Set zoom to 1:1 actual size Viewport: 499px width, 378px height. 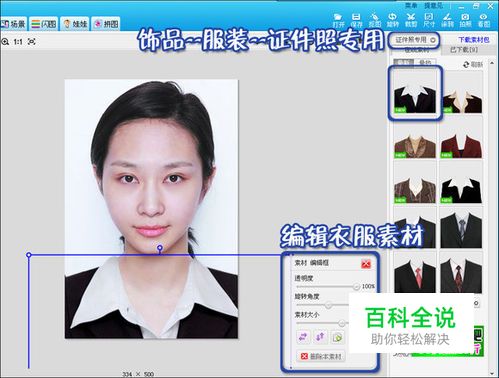point(18,42)
